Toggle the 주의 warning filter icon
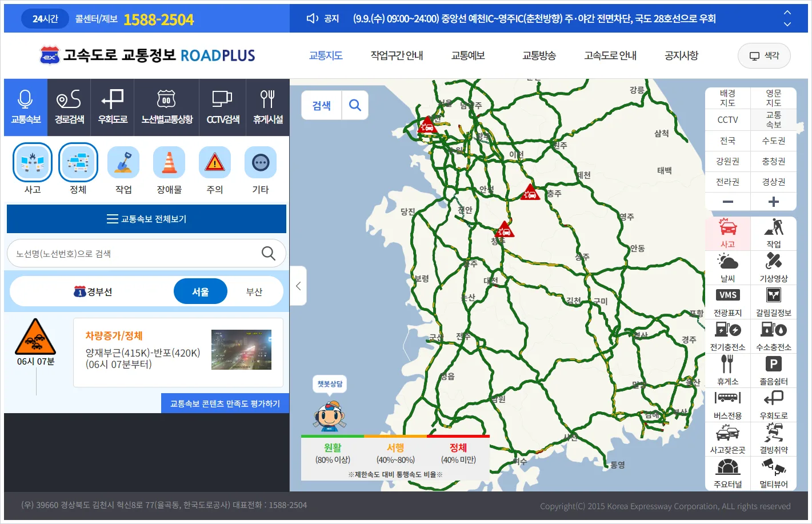 [x=215, y=162]
